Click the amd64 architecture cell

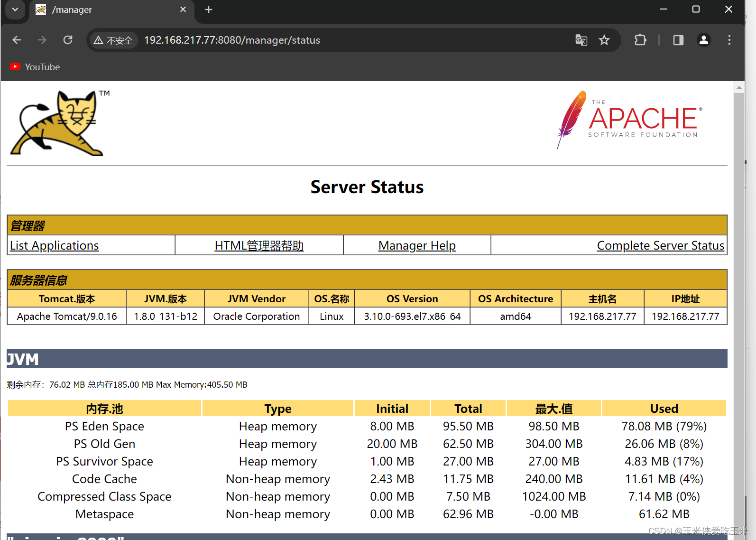pyautogui.click(x=516, y=317)
